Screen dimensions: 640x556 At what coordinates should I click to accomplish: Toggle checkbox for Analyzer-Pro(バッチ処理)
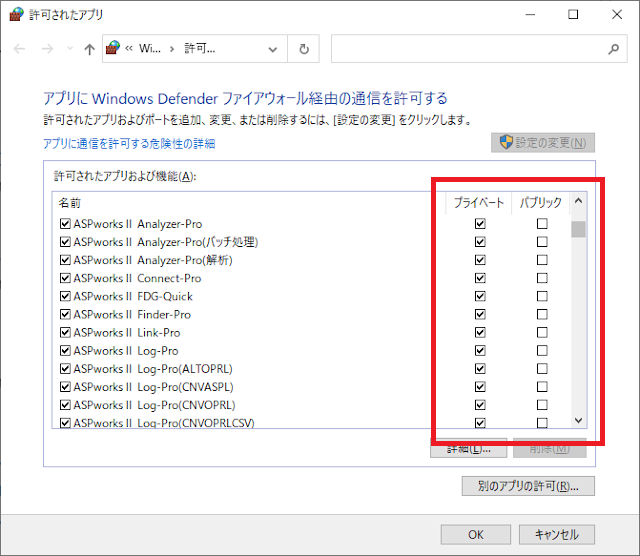point(65,242)
